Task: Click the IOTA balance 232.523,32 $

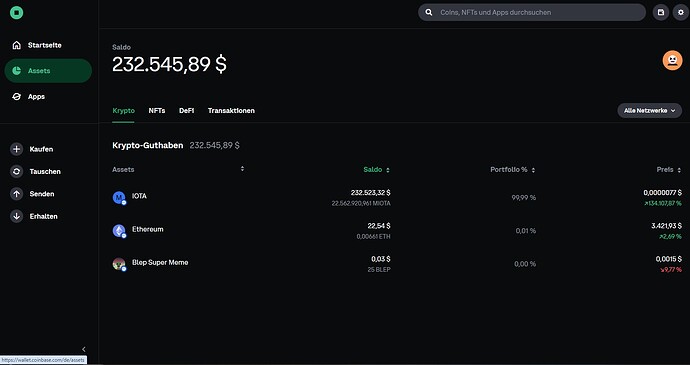Action: coord(371,192)
